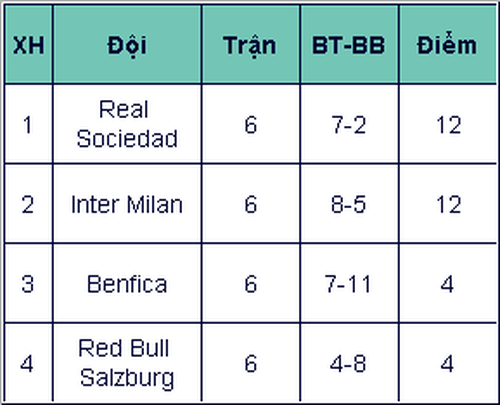Select the Real Sociedad team cell

tap(127, 124)
